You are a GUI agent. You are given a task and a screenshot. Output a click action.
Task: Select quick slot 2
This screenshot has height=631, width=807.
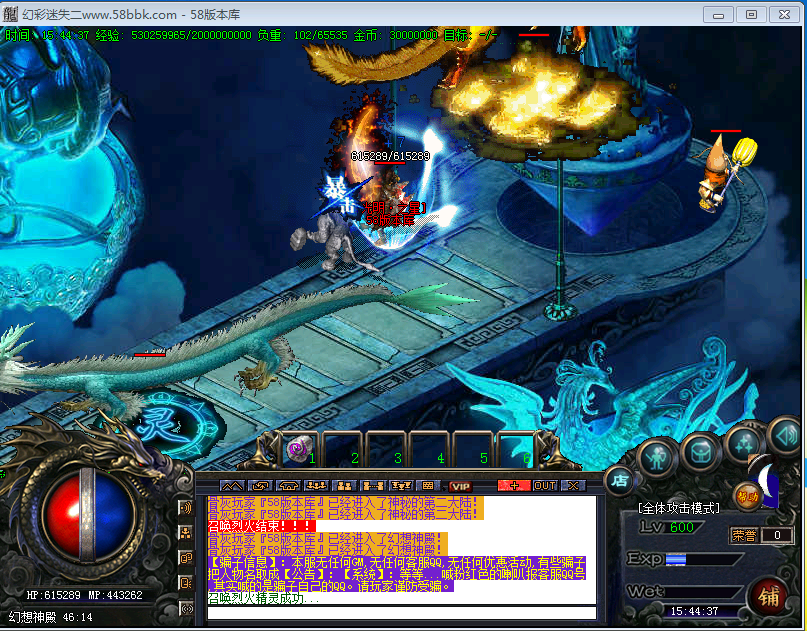pyautogui.click(x=343, y=450)
